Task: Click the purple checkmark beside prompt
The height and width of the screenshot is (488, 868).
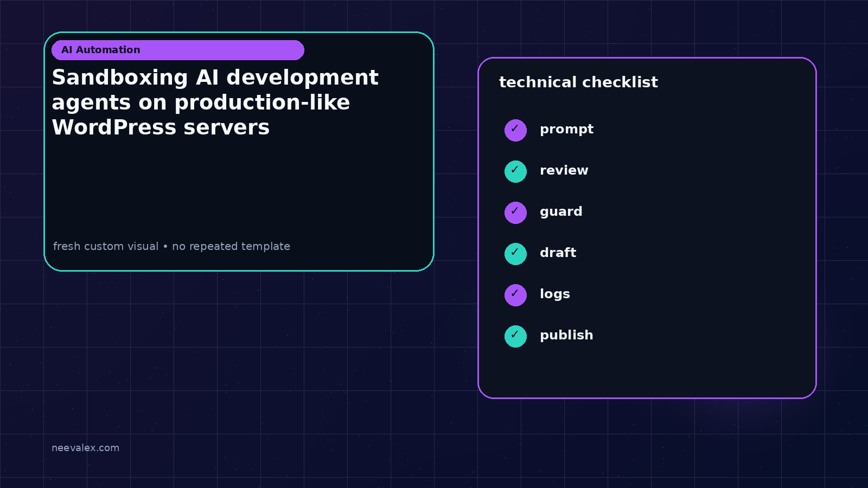Action: 515,130
